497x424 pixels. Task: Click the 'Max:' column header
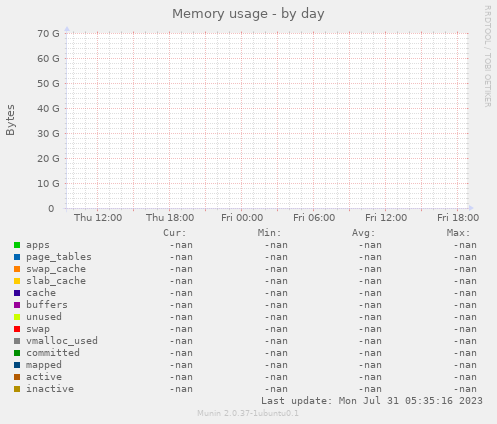click(x=458, y=233)
